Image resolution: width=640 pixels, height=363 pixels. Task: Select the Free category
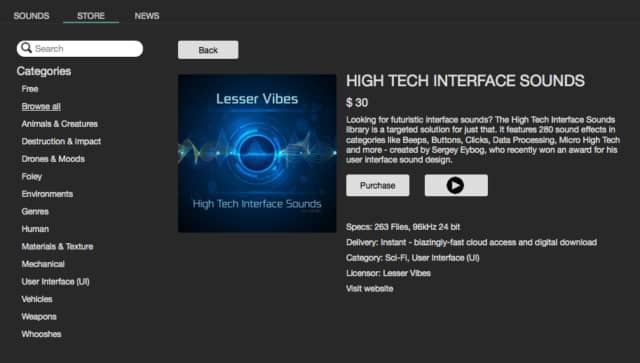pos(30,89)
